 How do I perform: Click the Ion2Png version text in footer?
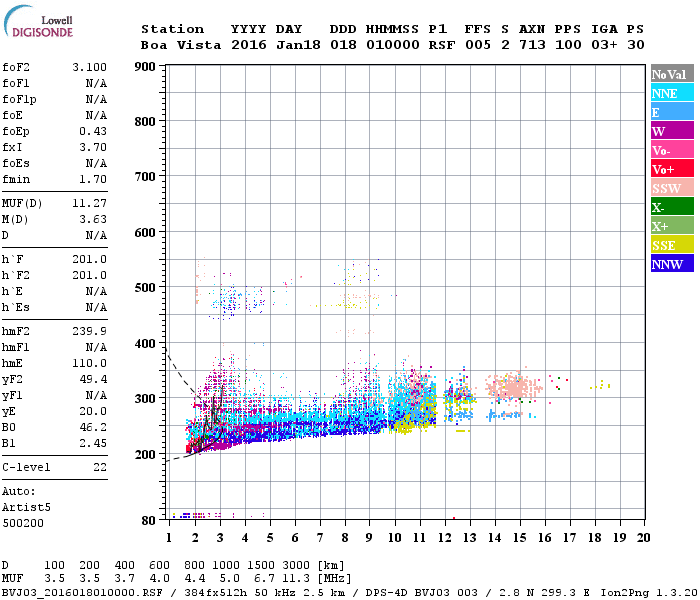coord(650,593)
